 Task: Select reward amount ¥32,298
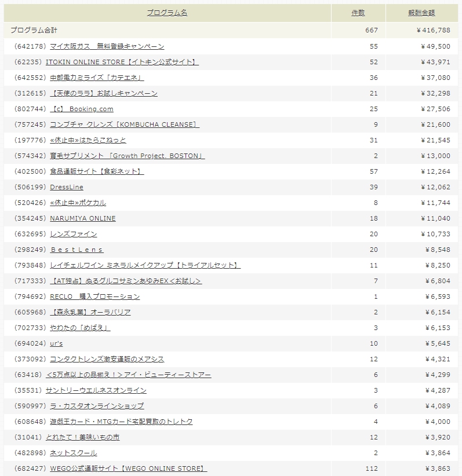435,93
